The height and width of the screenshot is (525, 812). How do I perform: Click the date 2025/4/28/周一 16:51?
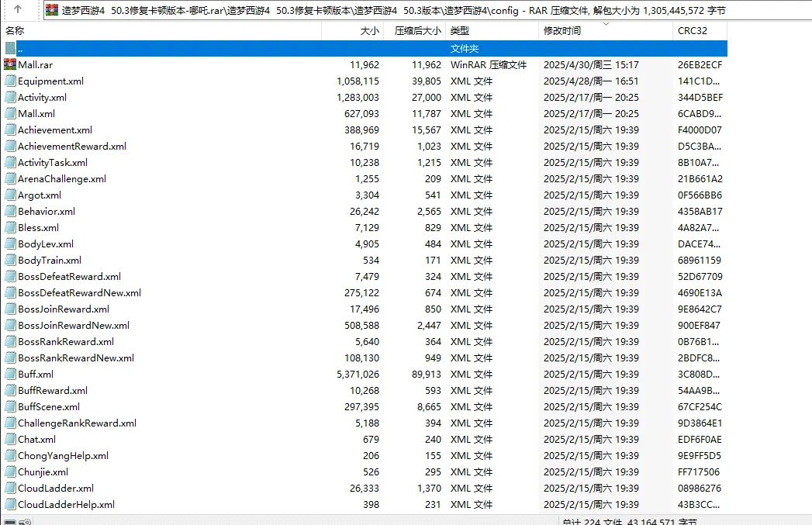[591, 81]
